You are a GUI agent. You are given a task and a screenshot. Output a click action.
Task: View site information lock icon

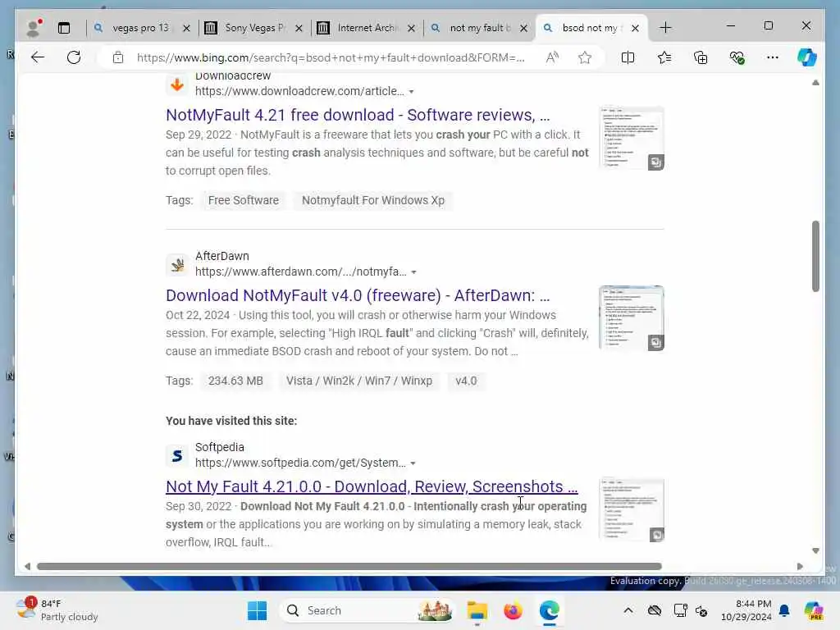click(x=118, y=57)
